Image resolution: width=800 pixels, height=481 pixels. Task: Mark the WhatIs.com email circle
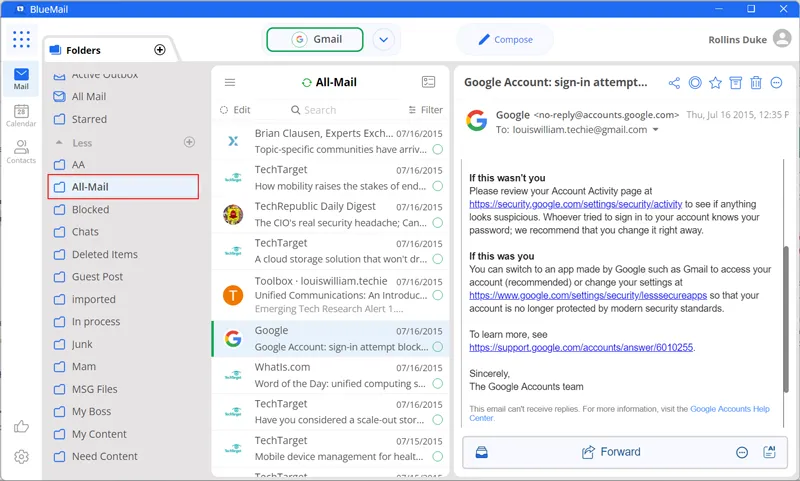pos(437,384)
